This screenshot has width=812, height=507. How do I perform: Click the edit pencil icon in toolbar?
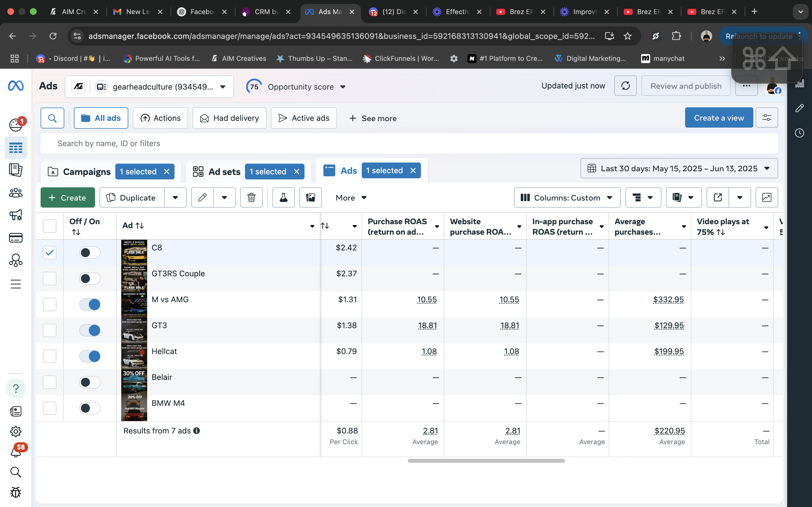[202, 197]
